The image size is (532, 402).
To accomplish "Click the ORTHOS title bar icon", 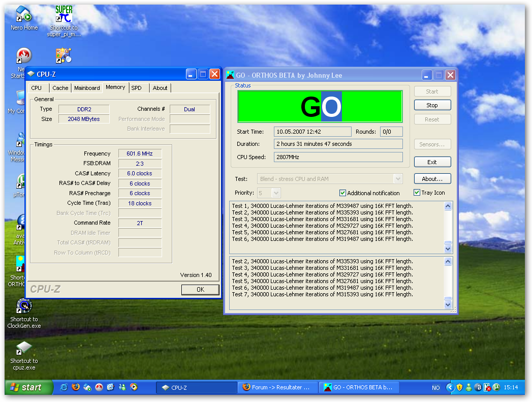I will (230, 75).
